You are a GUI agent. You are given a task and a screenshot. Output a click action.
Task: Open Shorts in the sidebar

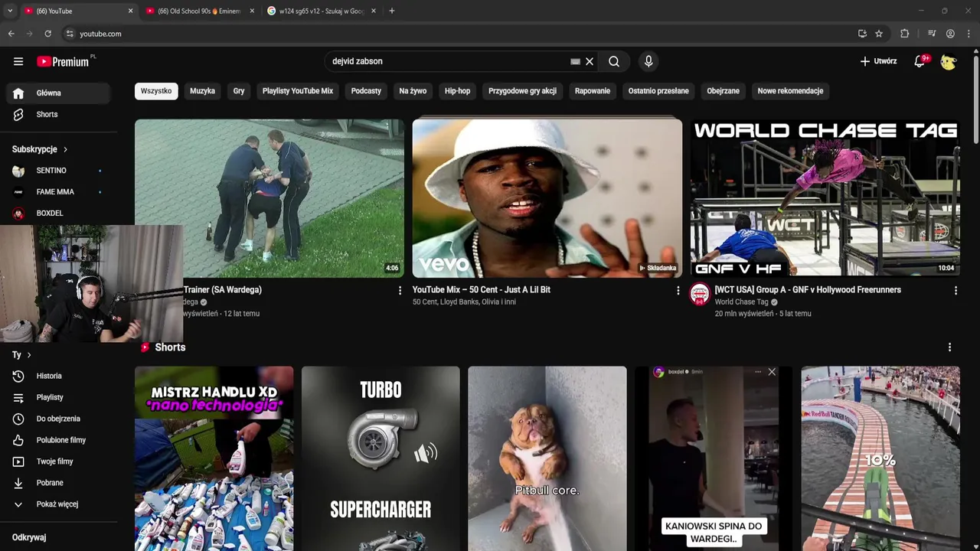point(59,114)
